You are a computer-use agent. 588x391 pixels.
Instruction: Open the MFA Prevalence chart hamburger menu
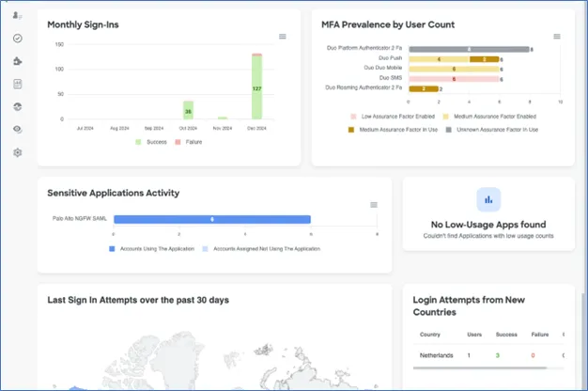(556, 37)
